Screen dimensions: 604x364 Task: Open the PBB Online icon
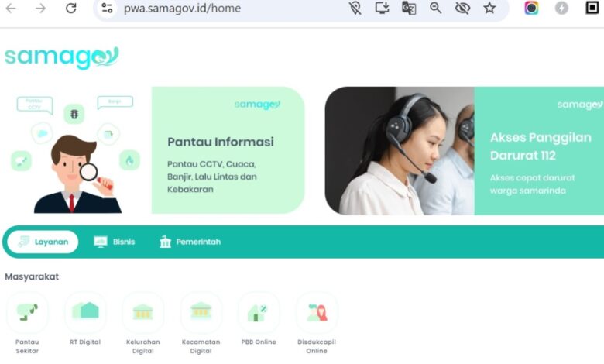[259, 312]
